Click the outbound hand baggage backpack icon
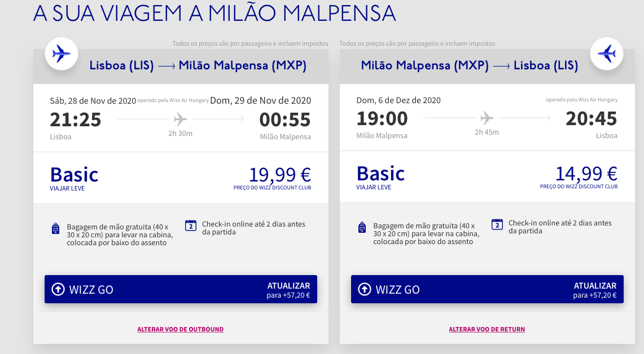The image size is (644, 354). pyautogui.click(x=55, y=228)
